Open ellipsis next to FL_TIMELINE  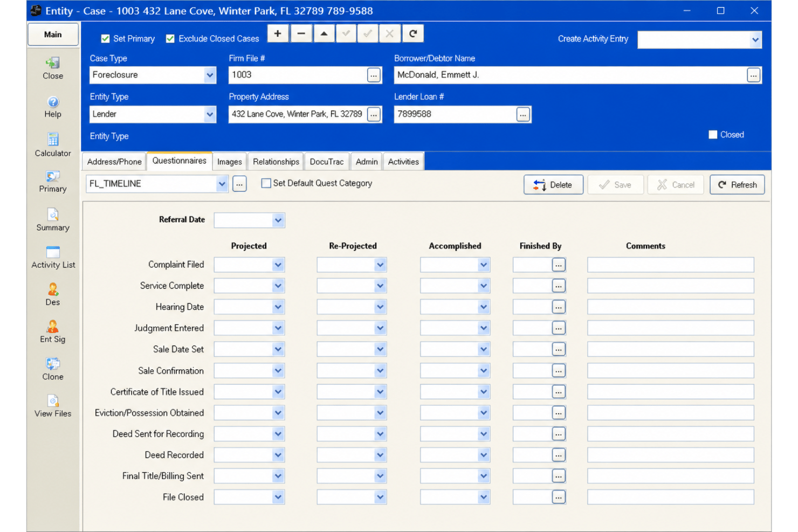tap(239, 184)
